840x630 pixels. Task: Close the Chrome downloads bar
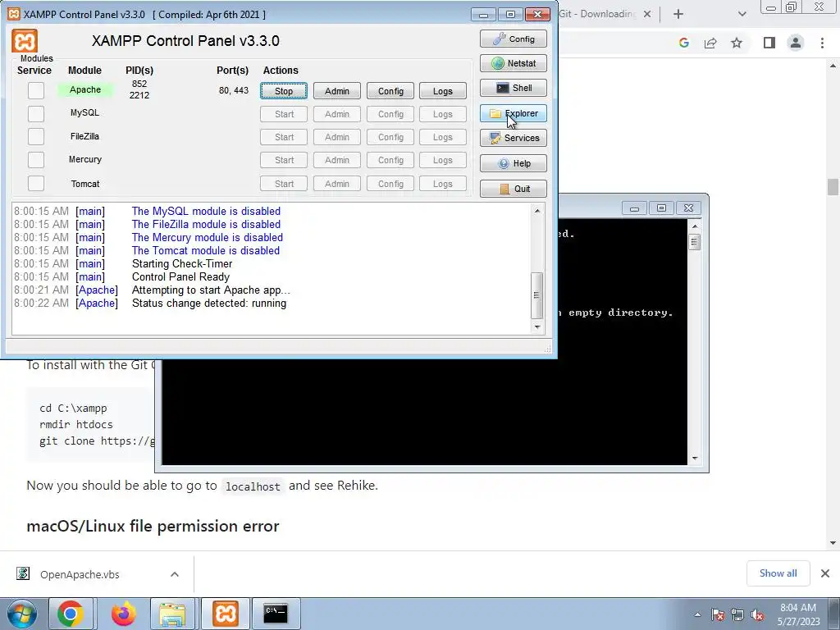[x=825, y=573]
